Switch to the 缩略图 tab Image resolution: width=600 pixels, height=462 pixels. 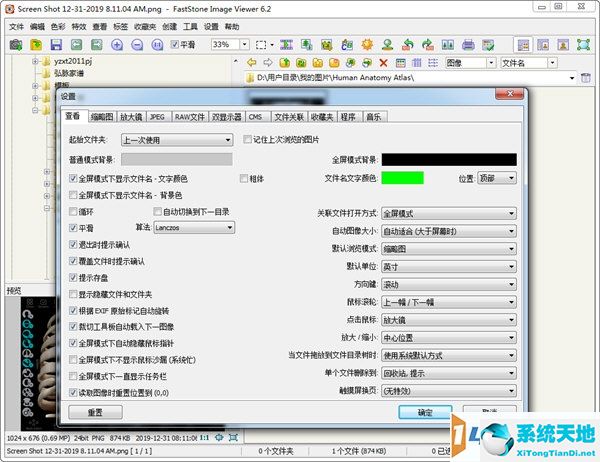[x=102, y=117]
